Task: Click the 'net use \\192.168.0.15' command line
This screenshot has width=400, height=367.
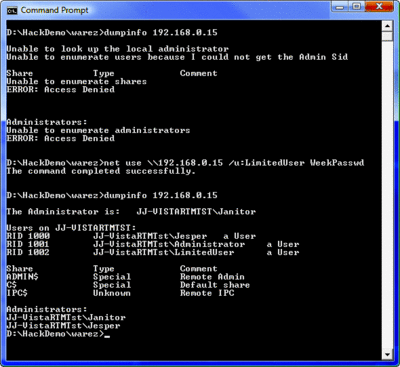Action: pyautogui.click(x=185, y=163)
